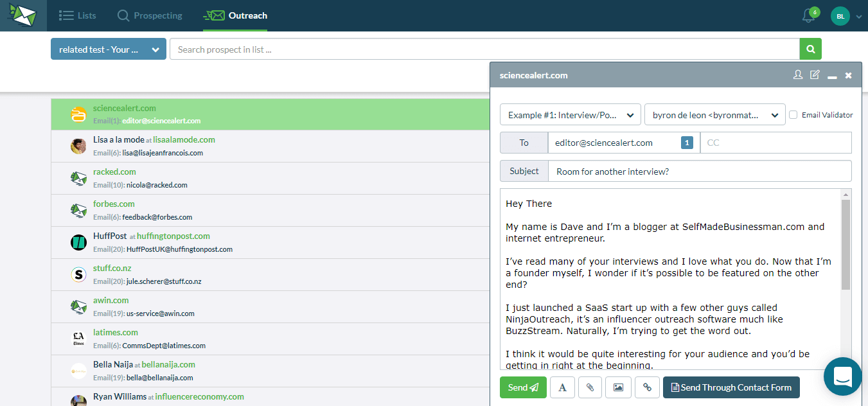Click the sciencealert.com compose panel title
Image resolution: width=868 pixels, height=406 pixels.
[x=533, y=75]
